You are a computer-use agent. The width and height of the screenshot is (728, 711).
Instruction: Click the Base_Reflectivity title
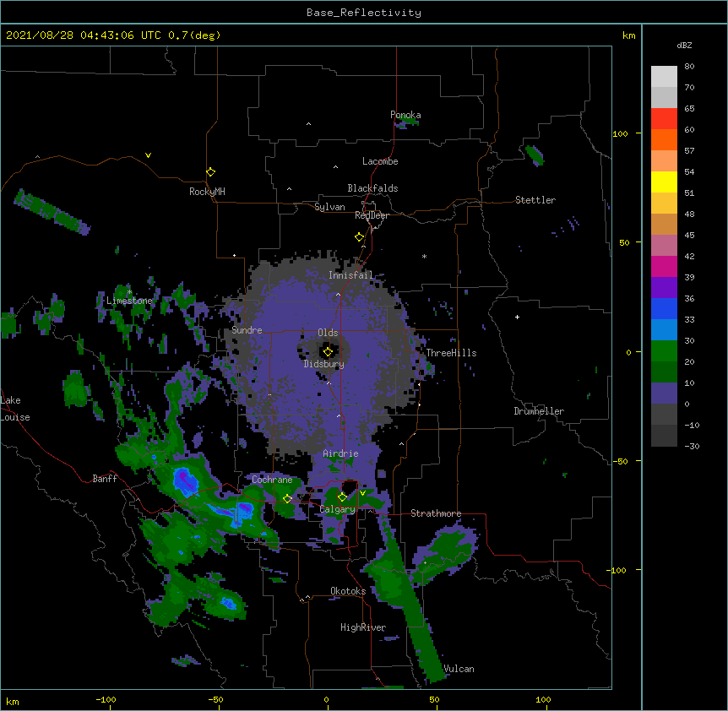point(364,13)
